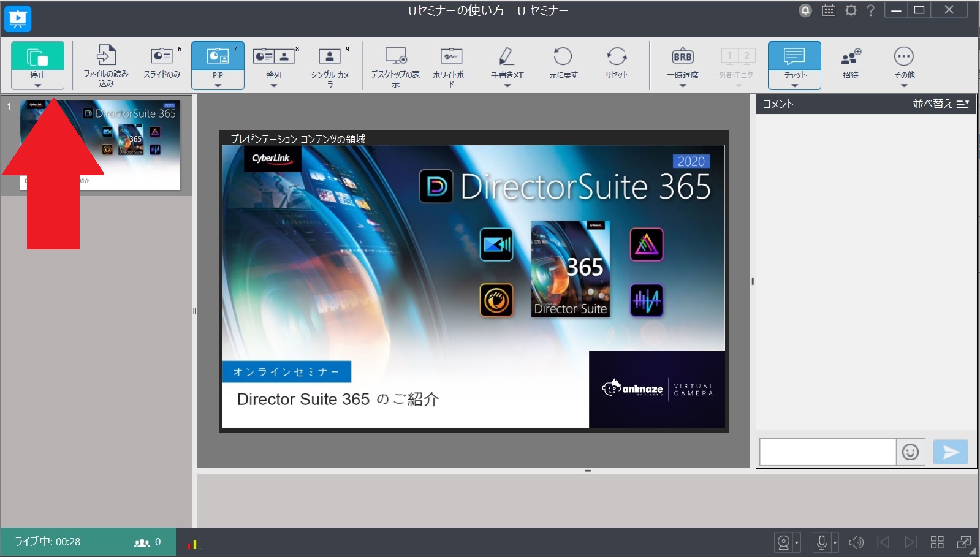Click the microphone icon in status bar
This screenshot has height=557, width=980.
[x=822, y=542]
